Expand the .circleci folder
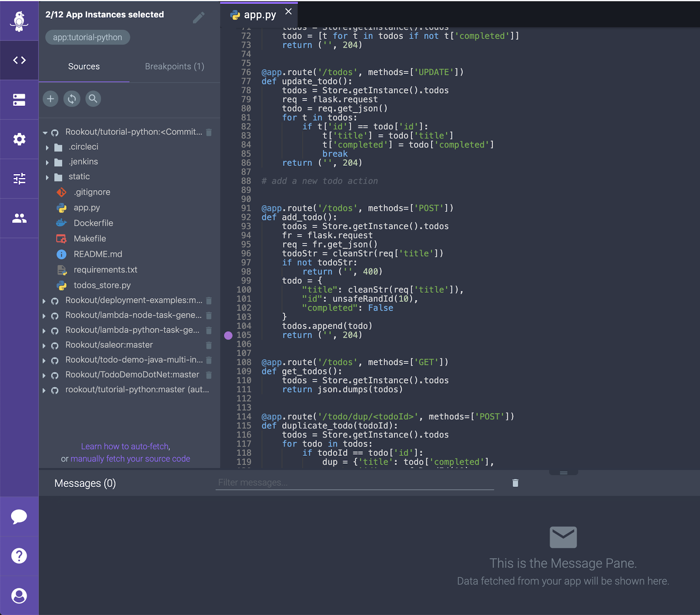Screen dimensions: 700x615 47,147
